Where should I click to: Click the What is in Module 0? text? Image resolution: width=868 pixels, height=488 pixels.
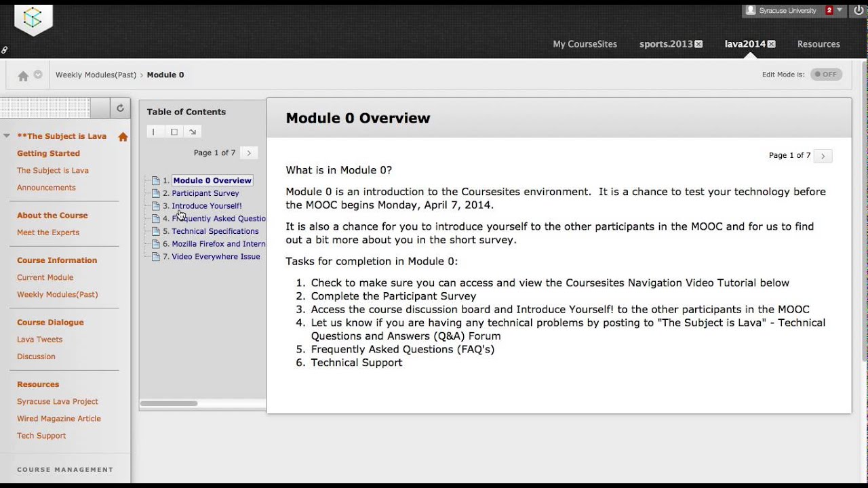(339, 170)
